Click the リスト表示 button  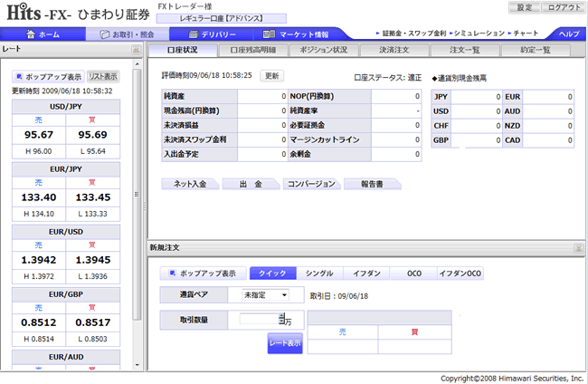click(103, 77)
